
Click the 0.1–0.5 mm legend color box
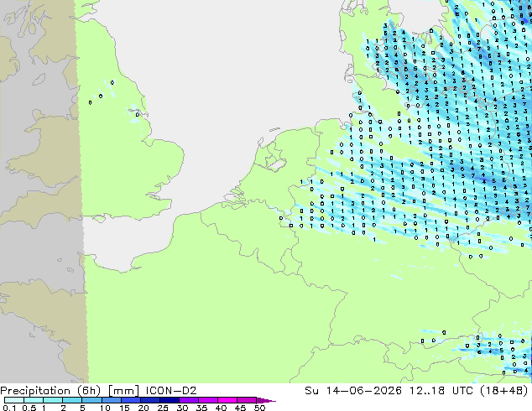tap(14, 400)
